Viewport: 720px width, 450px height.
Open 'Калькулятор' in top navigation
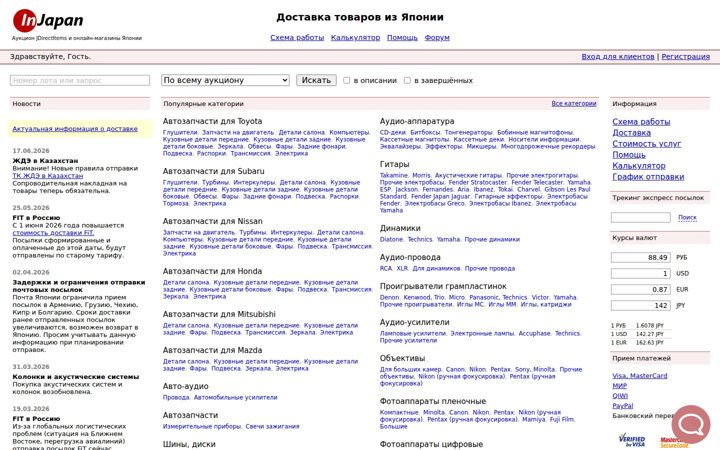click(x=355, y=38)
